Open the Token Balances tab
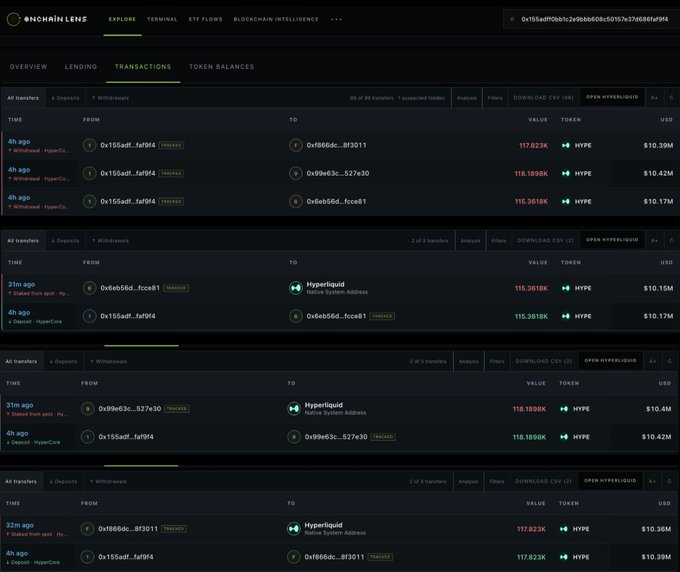680x572 pixels. 222,67
